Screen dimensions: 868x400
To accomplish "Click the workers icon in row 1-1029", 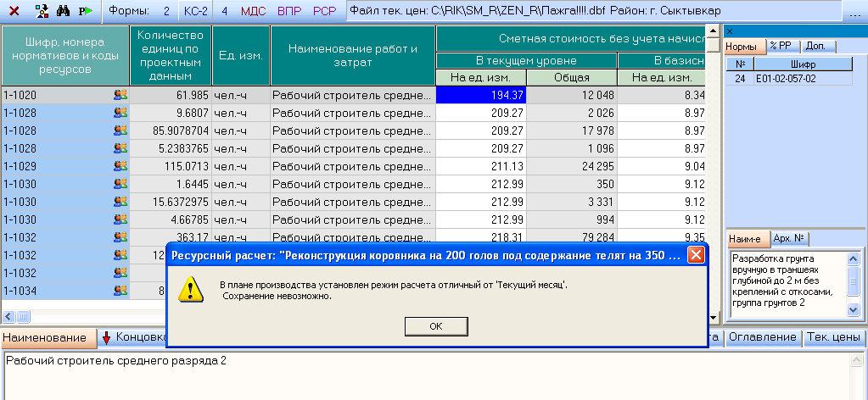I will coord(120,166).
